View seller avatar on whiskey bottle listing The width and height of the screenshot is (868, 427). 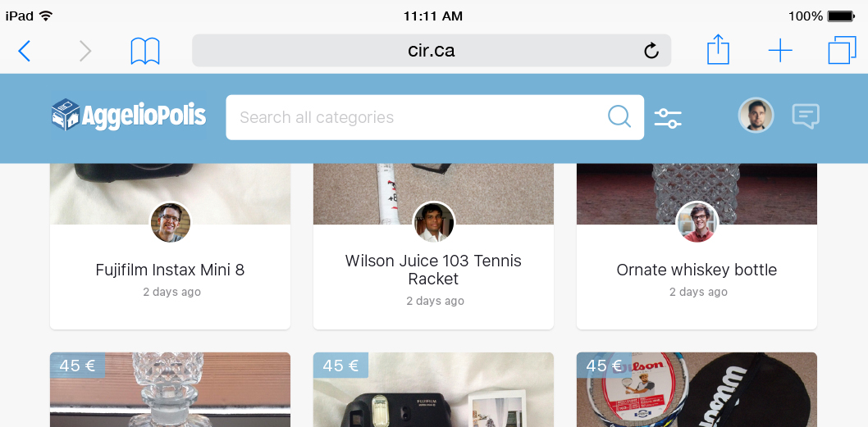(697, 222)
